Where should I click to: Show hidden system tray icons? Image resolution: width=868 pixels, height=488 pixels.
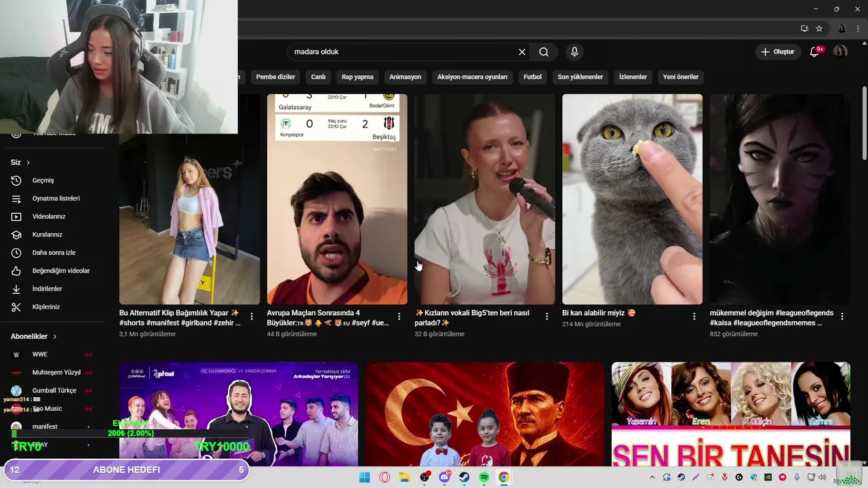click(x=652, y=477)
